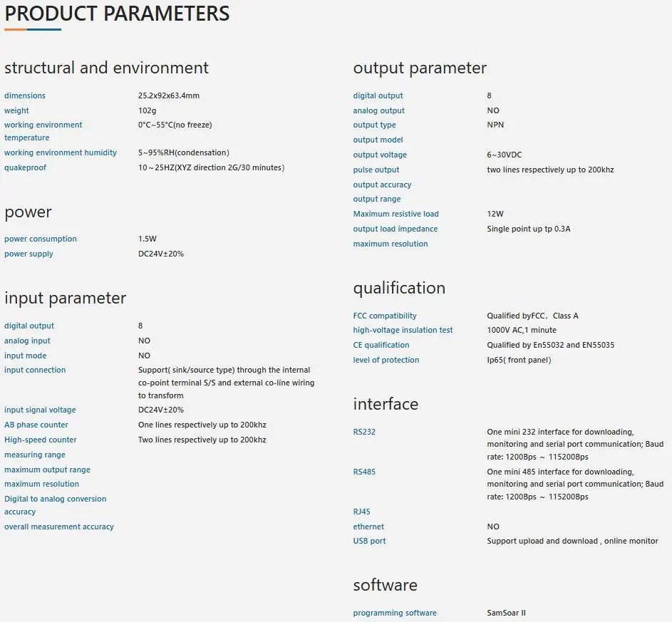Click the high-voltage insulation test label
The image size is (672, 622).
click(403, 330)
